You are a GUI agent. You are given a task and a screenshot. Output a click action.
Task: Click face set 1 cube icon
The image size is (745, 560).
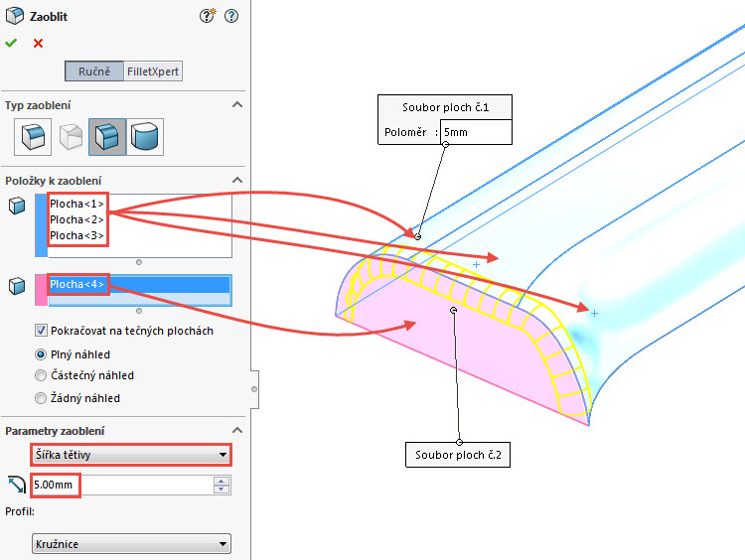[17, 206]
